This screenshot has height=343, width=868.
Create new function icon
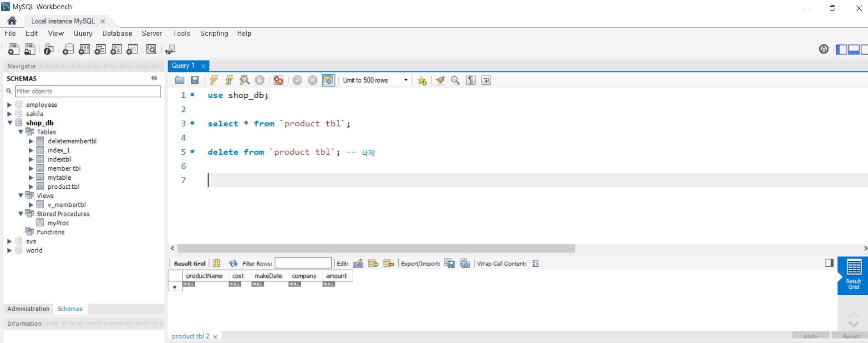click(132, 49)
